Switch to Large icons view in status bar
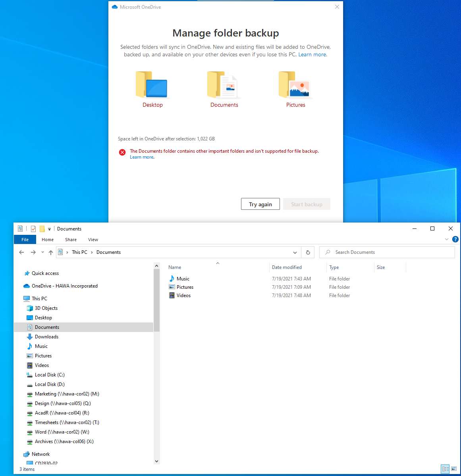This screenshot has width=461, height=476. 454,469
